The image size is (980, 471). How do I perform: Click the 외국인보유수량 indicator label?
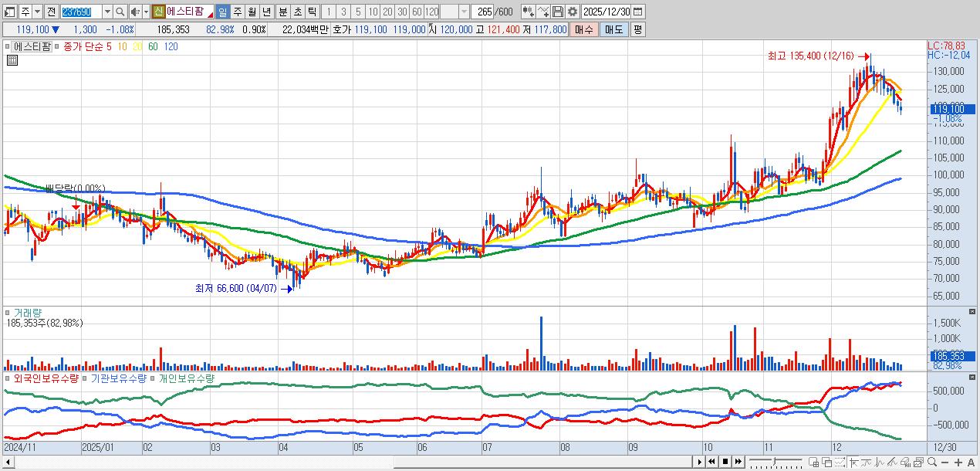point(46,378)
